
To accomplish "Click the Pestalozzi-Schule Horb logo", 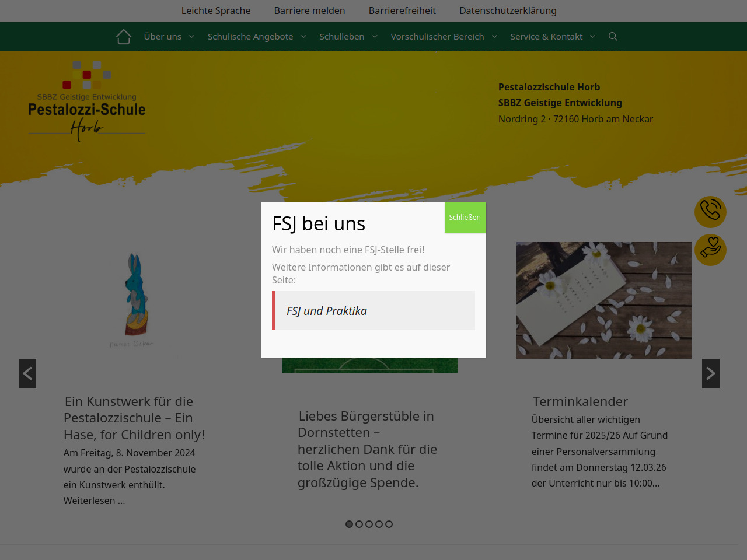I will click(x=87, y=101).
